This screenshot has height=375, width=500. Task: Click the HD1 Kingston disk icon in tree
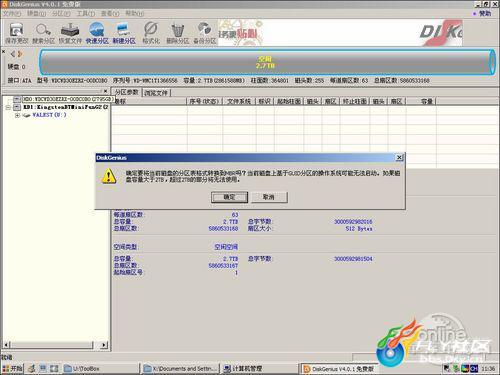click(x=17, y=107)
